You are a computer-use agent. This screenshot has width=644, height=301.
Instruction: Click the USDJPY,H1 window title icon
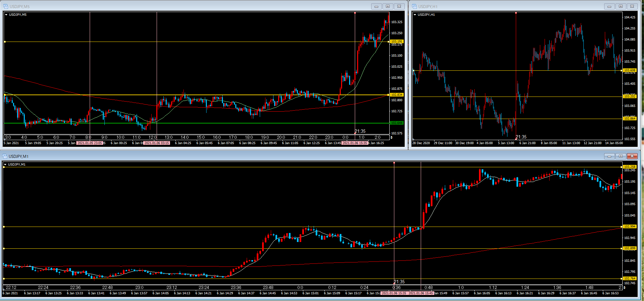414,6
